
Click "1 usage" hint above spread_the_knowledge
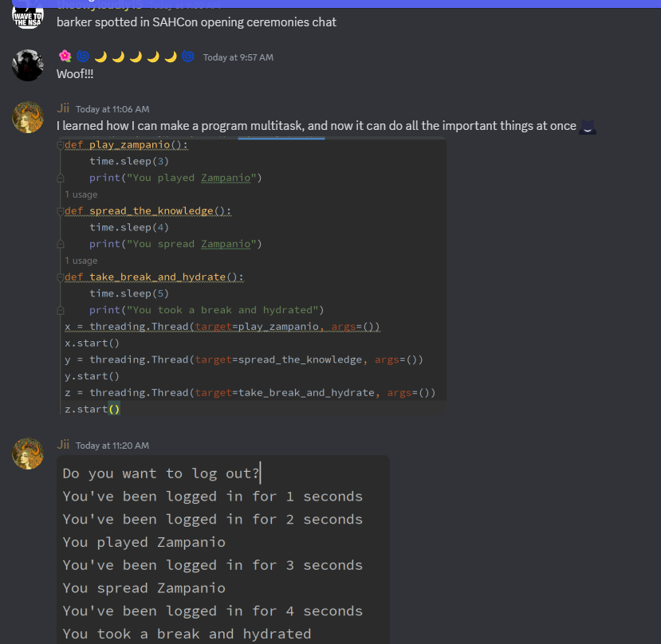click(x=81, y=194)
